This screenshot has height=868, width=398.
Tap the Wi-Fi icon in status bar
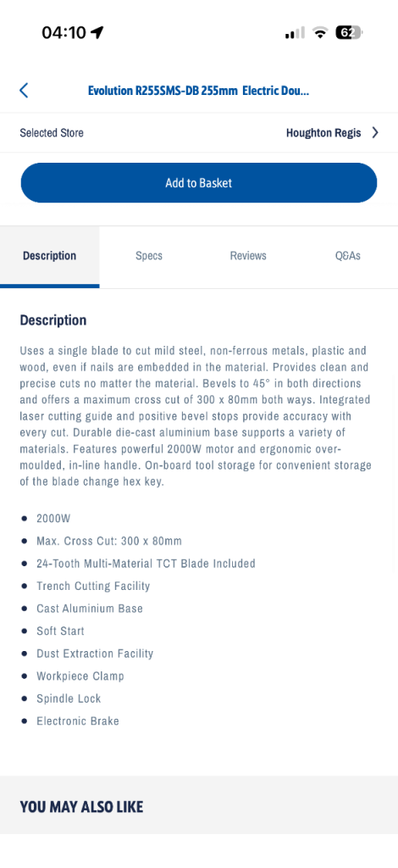tap(319, 33)
